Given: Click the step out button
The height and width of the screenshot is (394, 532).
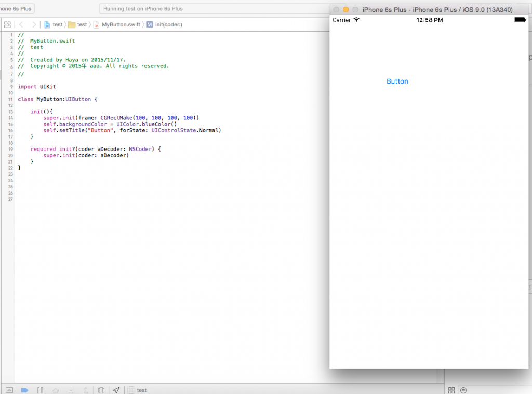Looking at the screenshot, I should point(86,390).
